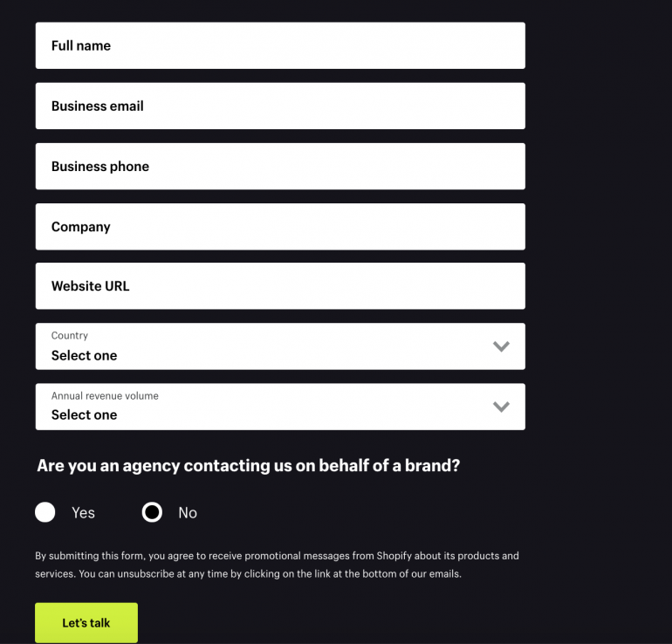Click "Select one" under Annual revenue volume

(84, 415)
